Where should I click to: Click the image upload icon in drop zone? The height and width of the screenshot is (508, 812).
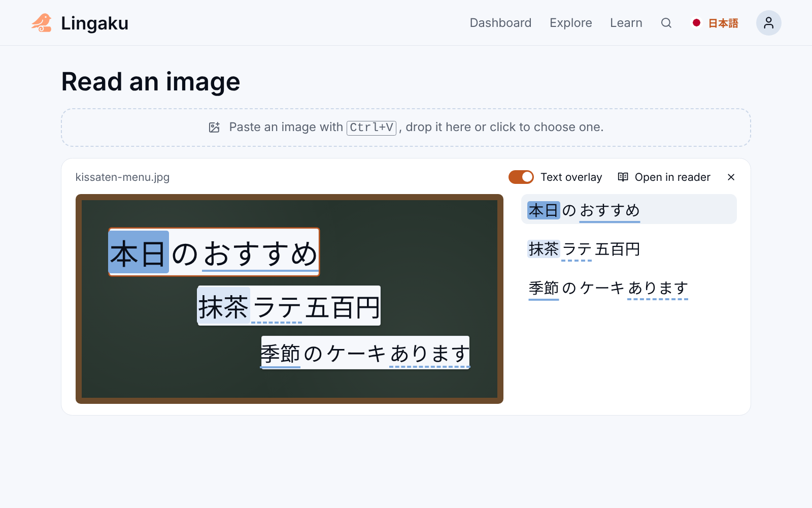coord(214,128)
